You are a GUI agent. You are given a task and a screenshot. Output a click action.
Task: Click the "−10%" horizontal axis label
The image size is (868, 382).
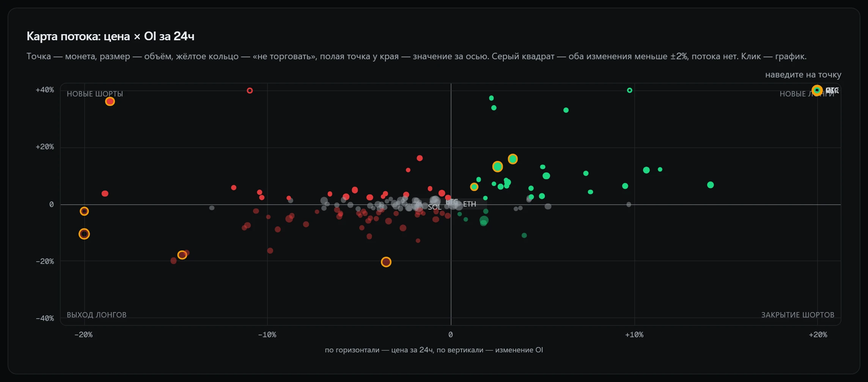tap(267, 335)
